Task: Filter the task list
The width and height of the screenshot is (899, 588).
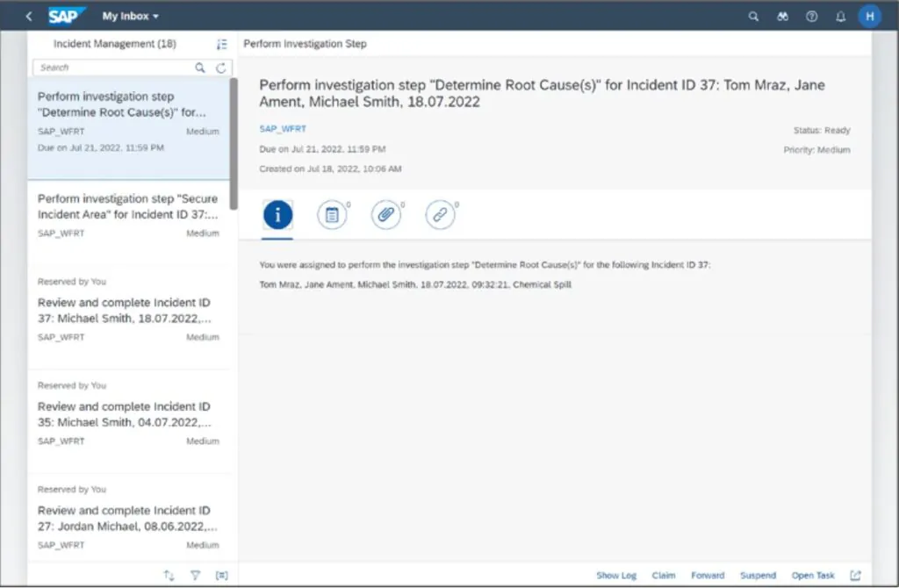Action: click(x=196, y=575)
